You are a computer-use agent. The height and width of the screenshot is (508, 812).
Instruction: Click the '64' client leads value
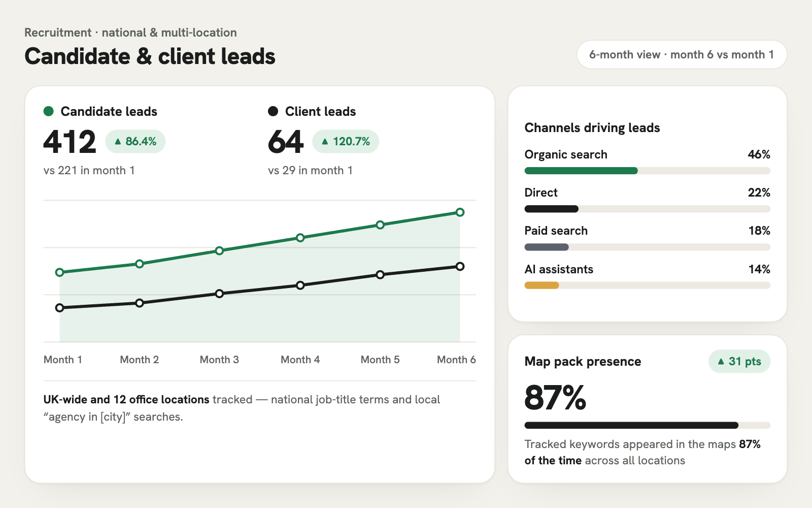[286, 142]
